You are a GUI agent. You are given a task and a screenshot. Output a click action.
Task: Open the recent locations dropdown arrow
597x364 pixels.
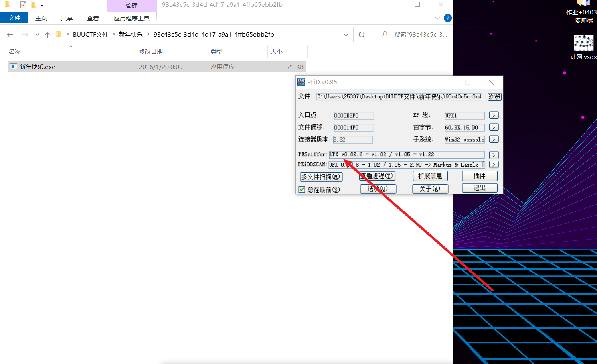[x=37, y=35]
